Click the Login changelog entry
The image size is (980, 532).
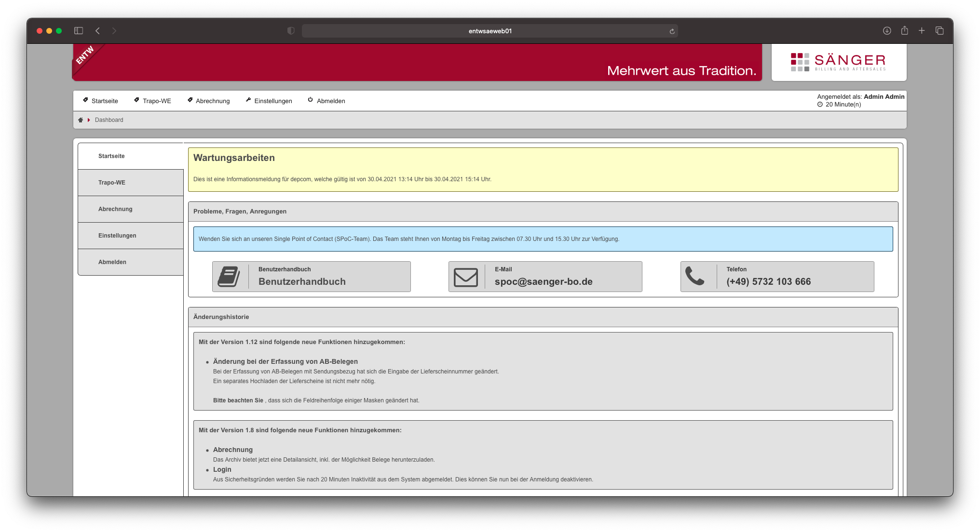pos(222,470)
